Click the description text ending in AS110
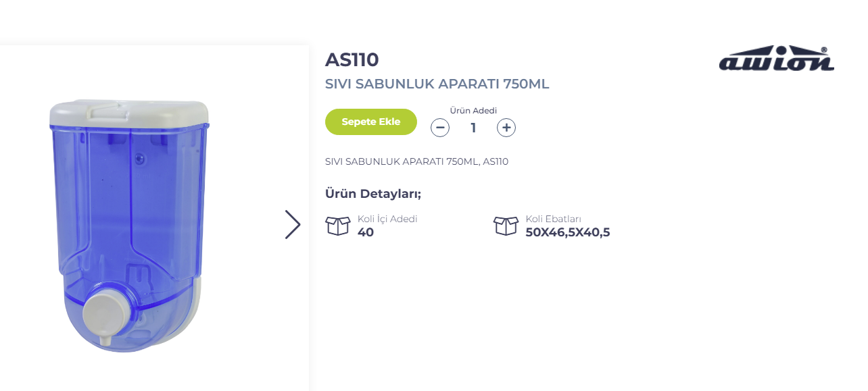868x391 pixels. (x=416, y=162)
